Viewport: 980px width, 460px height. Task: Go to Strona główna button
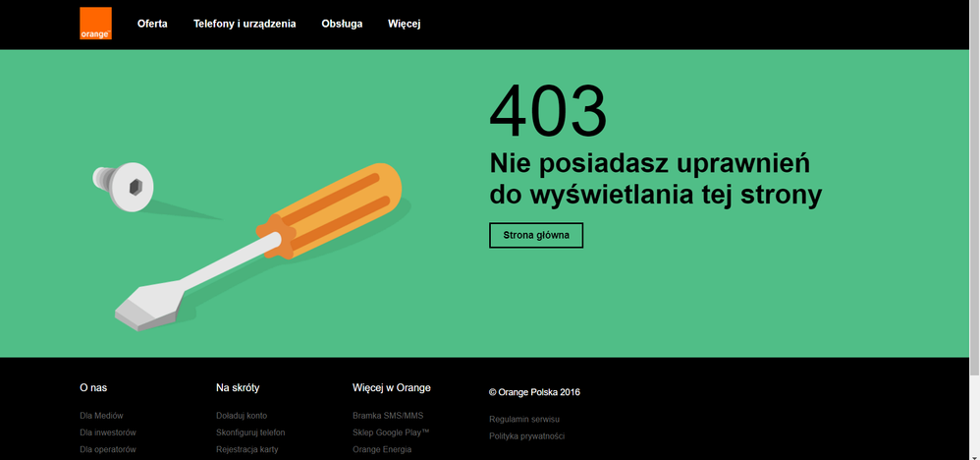(535, 235)
